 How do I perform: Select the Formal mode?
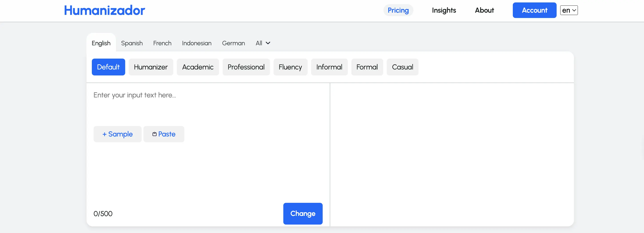coord(367,67)
